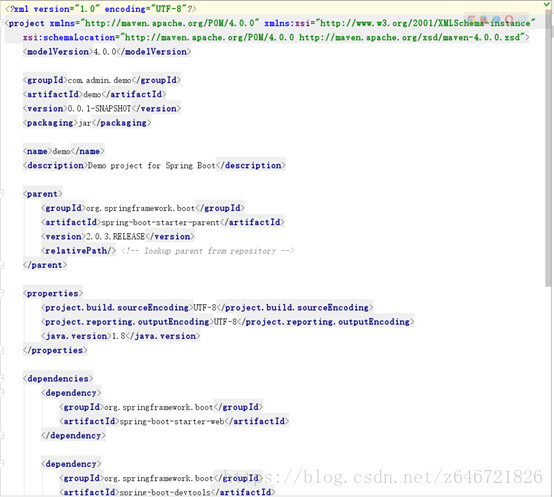
Task: Click the packaging jar line
Action: (87, 123)
